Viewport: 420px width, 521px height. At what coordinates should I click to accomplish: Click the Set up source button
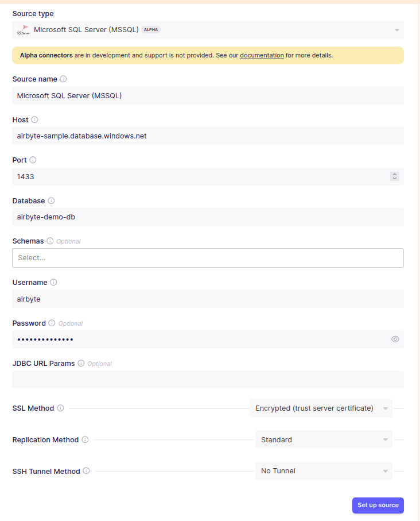click(378, 505)
